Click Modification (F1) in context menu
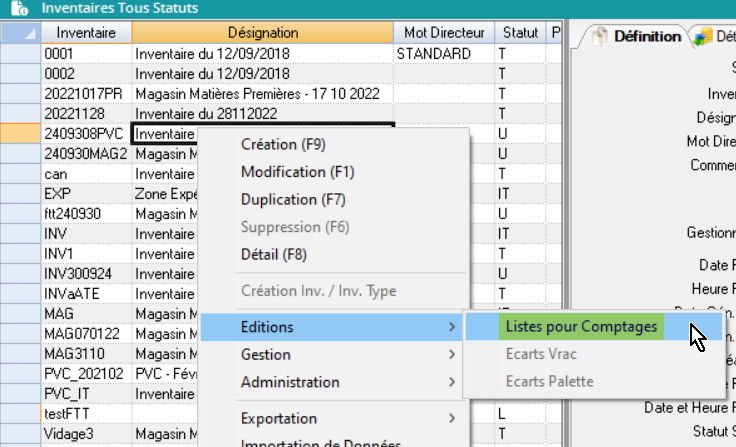 click(298, 172)
